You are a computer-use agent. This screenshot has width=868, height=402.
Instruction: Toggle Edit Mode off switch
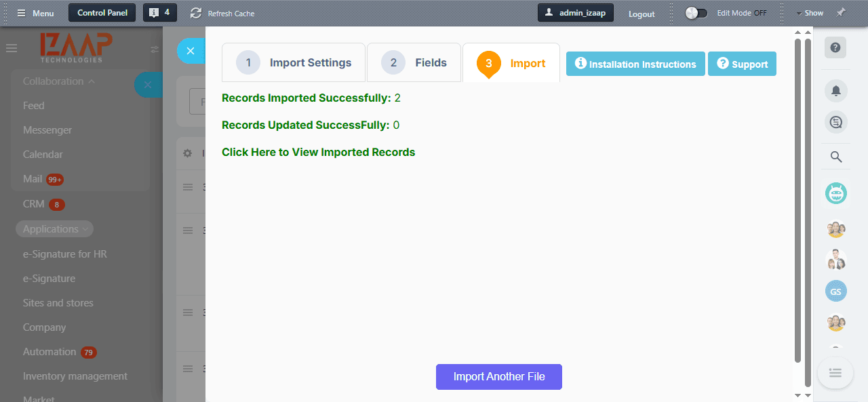tap(695, 12)
